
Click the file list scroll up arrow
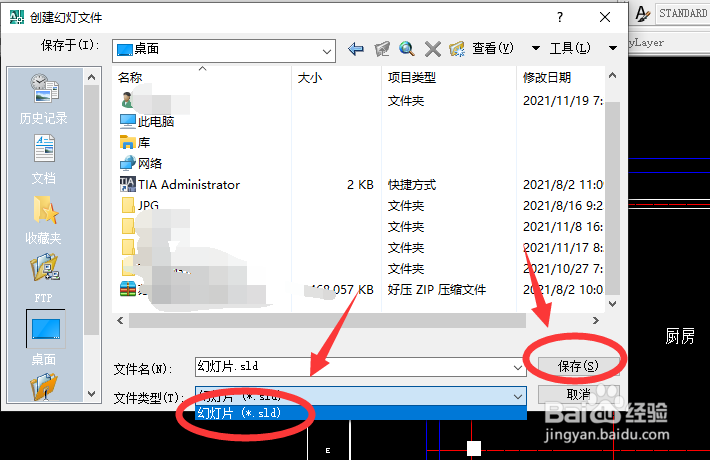tap(613, 76)
